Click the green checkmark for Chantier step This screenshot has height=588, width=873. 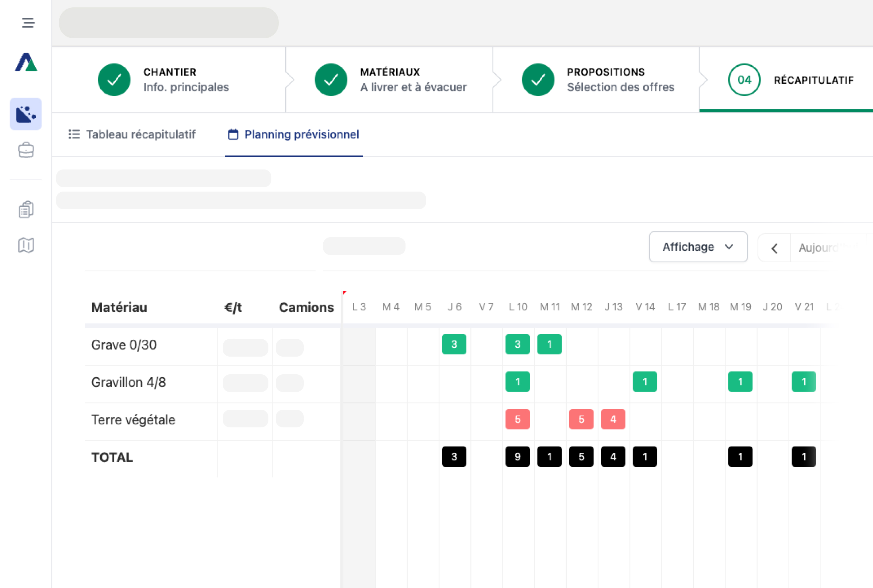click(x=114, y=80)
